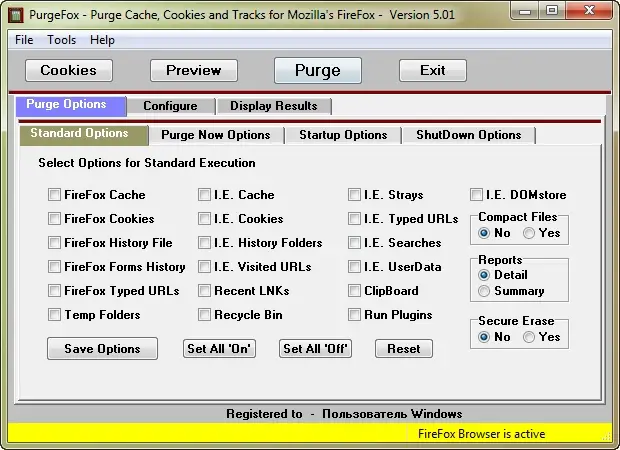
Task: Tick the Temp Folders checkbox
Action: (x=54, y=315)
